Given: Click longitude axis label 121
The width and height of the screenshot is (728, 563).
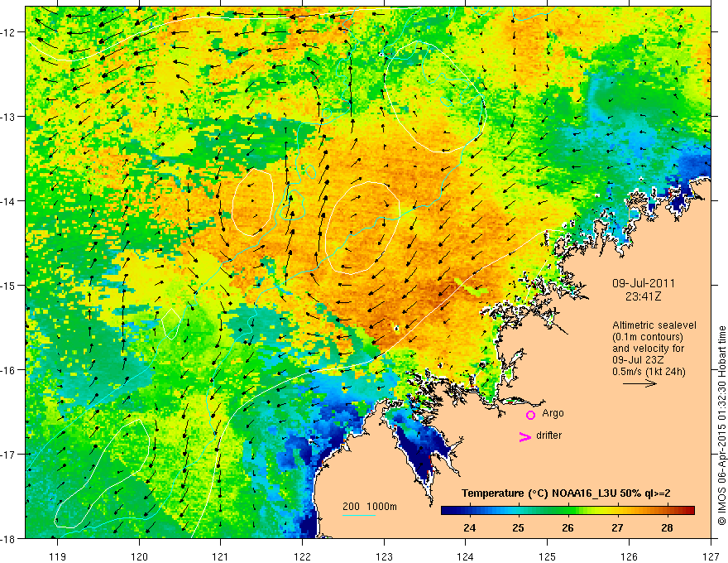Looking at the screenshot, I should [x=221, y=556].
